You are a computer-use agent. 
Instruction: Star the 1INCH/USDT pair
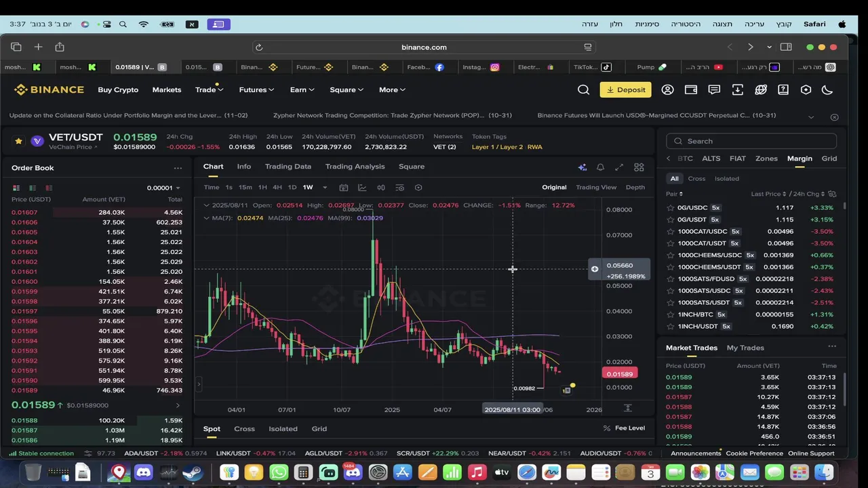[671, 327]
